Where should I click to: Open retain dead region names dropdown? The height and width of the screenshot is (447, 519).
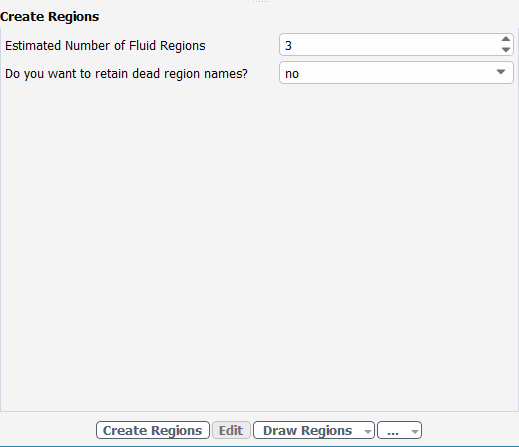pyautogui.click(x=396, y=73)
